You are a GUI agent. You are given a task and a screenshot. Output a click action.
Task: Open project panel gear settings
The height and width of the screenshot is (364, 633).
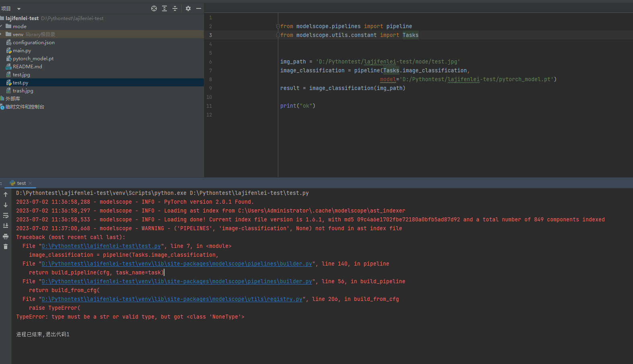point(188,8)
